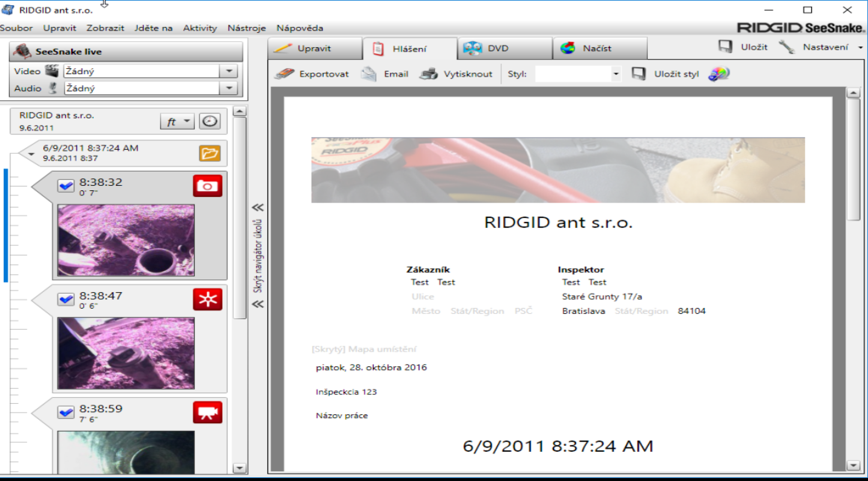
Task: Open the color palette style icon
Action: pos(719,74)
